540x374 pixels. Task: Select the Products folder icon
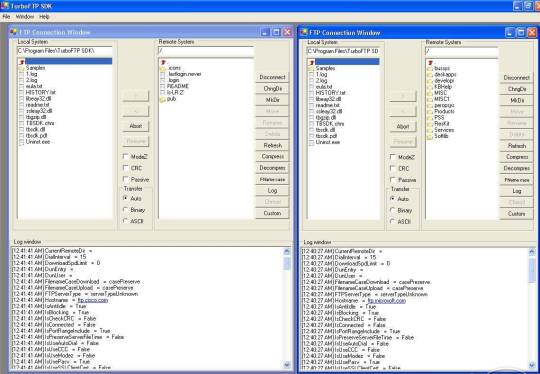click(x=430, y=112)
